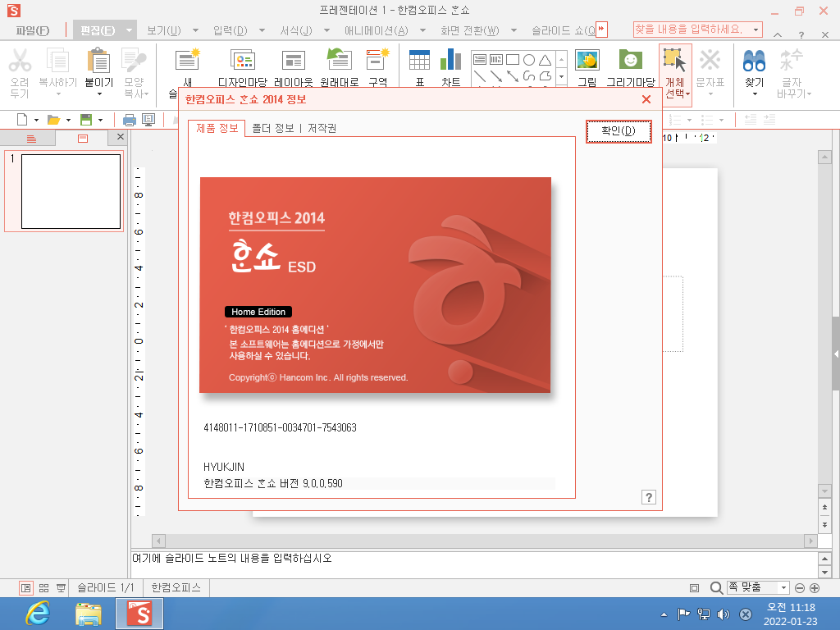Select the ellipse shape

[529, 59]
